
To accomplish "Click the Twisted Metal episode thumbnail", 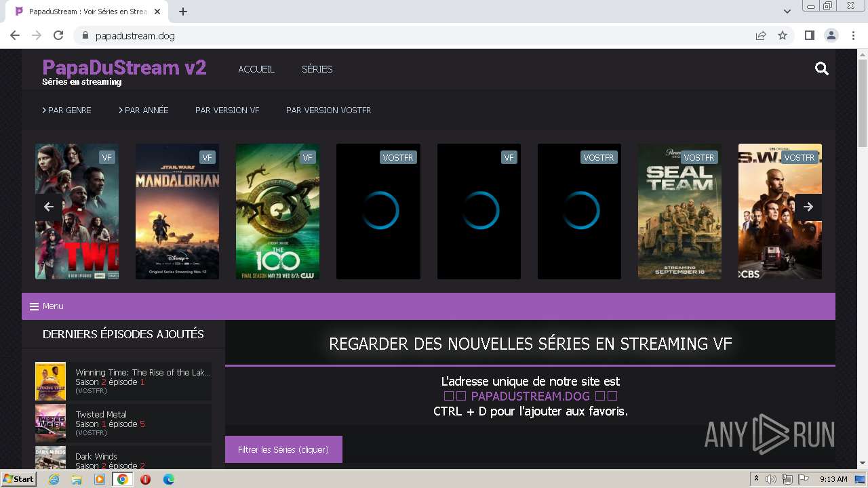I will pos(50,424).
